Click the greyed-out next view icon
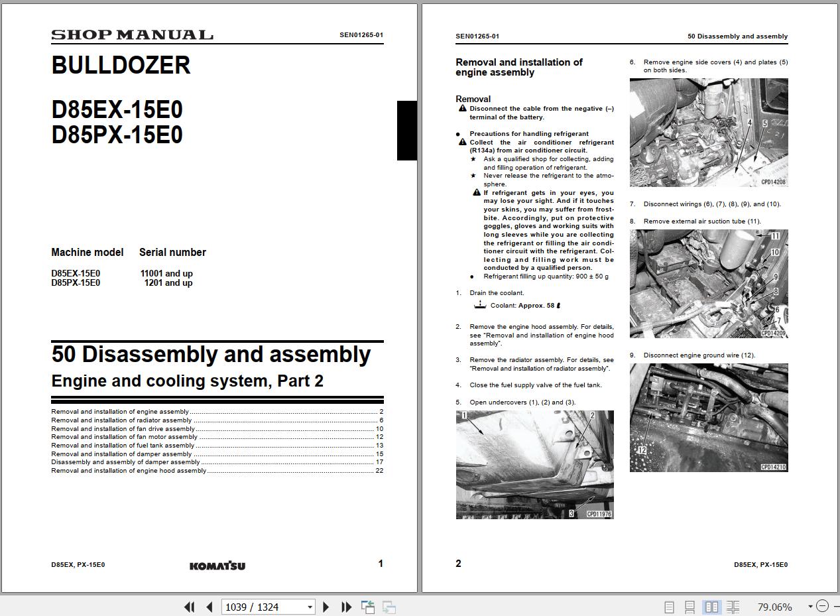 click(389, 607)
